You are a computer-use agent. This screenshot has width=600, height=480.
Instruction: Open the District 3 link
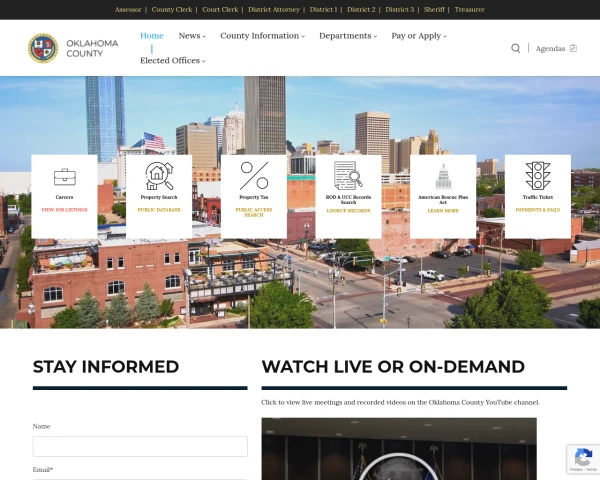coord(399,10)
